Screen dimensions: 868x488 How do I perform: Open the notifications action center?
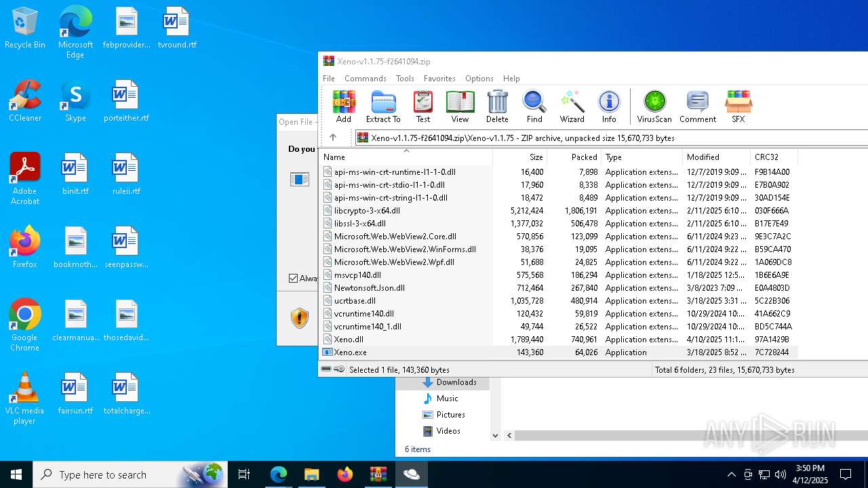coord(846,474)
